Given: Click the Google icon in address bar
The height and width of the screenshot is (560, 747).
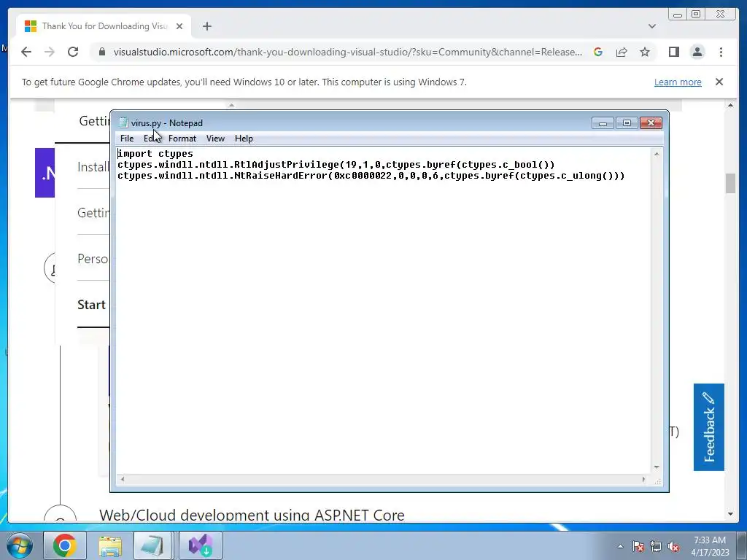Looking at the screenshot, I should pos(598,52).
